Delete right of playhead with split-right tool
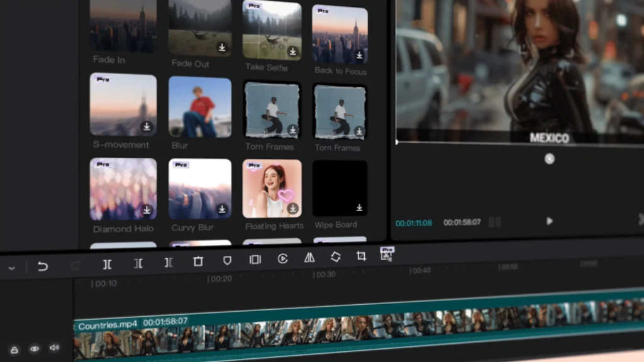This screenshot has width=644, height=362. coord(169,262)
